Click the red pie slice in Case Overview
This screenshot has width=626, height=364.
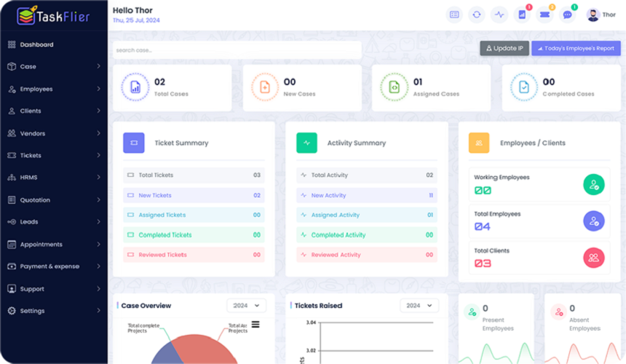(204, 348)
